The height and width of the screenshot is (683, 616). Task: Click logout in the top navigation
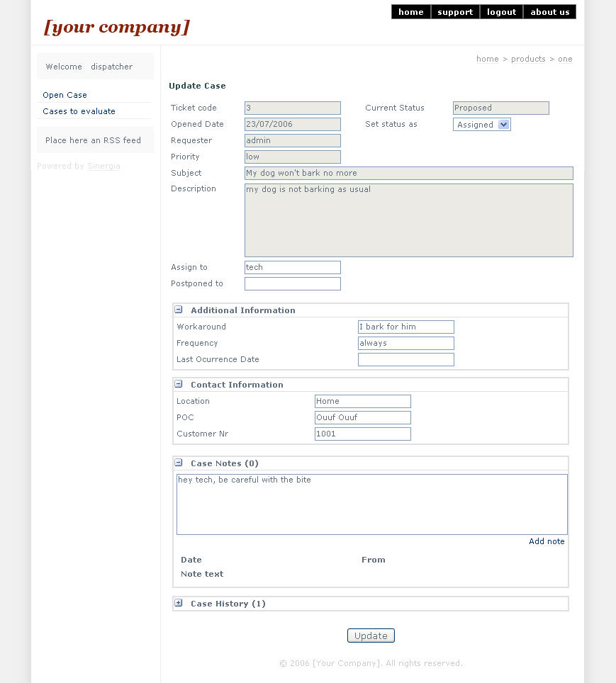pyautogui.click(x=501, y=12)
